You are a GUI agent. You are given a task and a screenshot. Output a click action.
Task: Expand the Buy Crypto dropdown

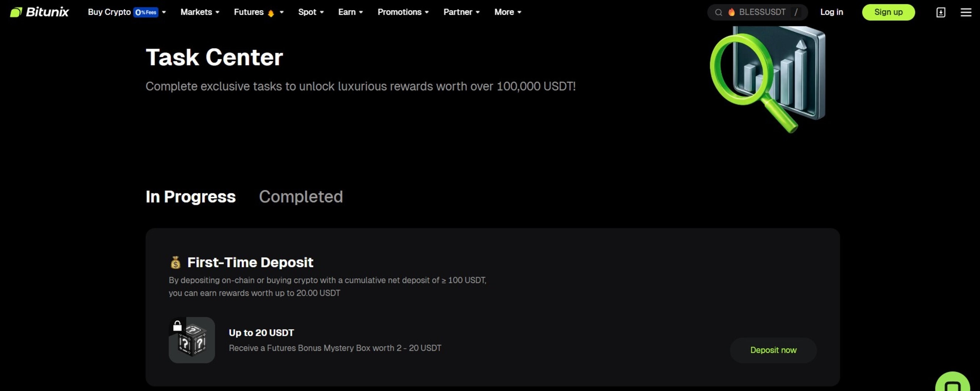[x=127, y=12]
